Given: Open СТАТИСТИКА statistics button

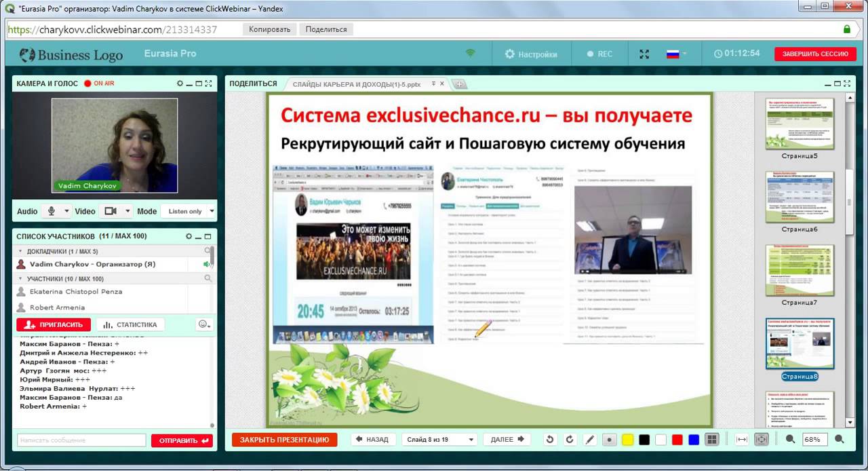Looking at the screenshot, I should tap(130, 324).
